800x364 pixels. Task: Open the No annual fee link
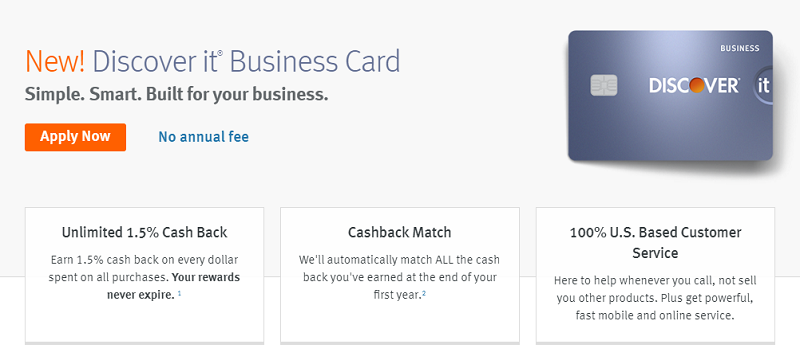click(203, 137)
